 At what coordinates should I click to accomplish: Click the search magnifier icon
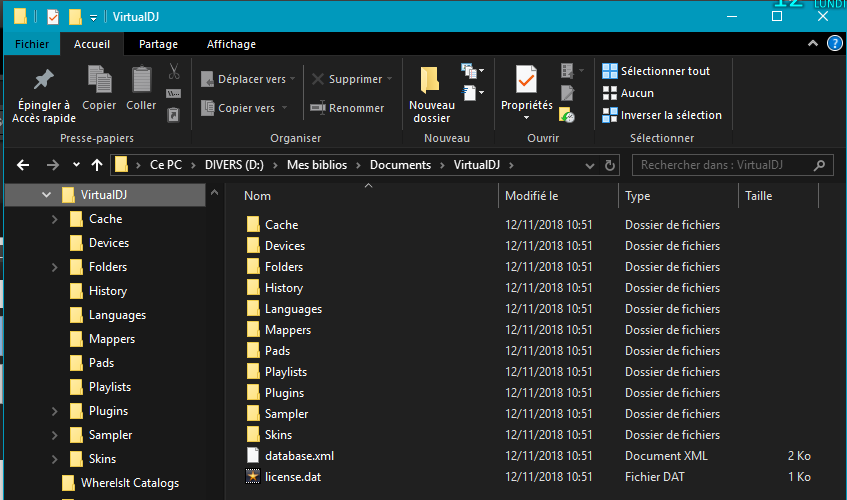tap(819, 165)
